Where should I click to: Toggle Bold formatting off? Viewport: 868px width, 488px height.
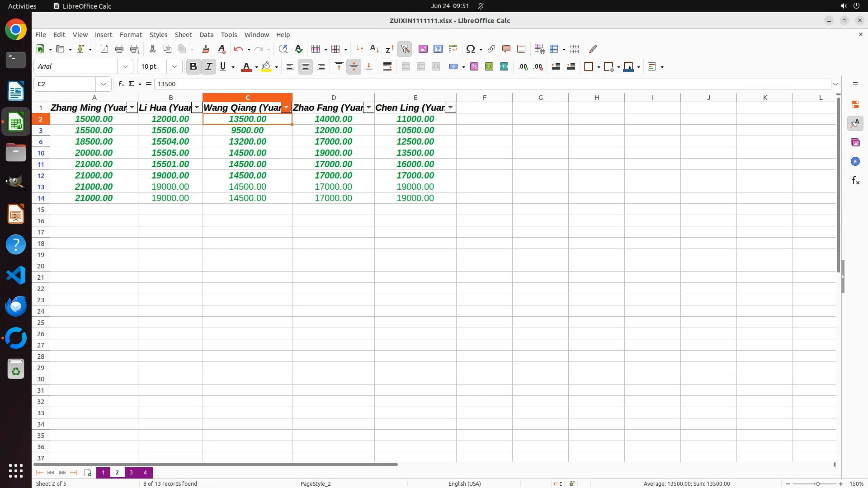[193, 67]
